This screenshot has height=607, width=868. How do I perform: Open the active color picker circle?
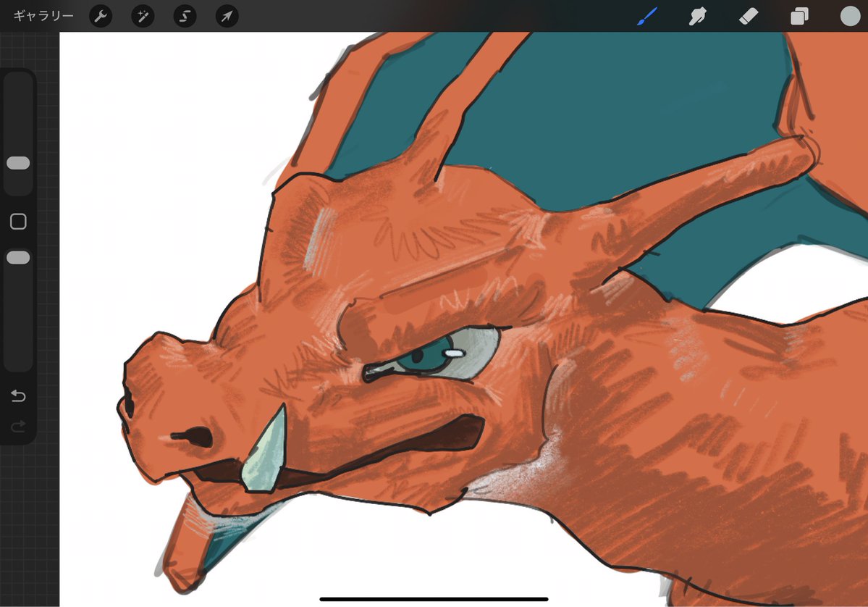tap(851, 16)
